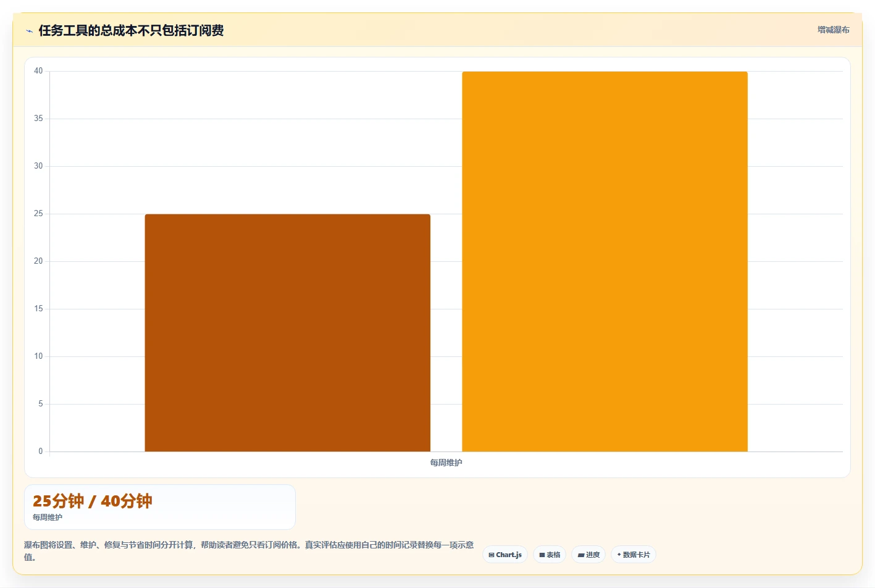Click the 每周维护 caption in the data card
Screen dimensions: 875x588
click(48, 518)
